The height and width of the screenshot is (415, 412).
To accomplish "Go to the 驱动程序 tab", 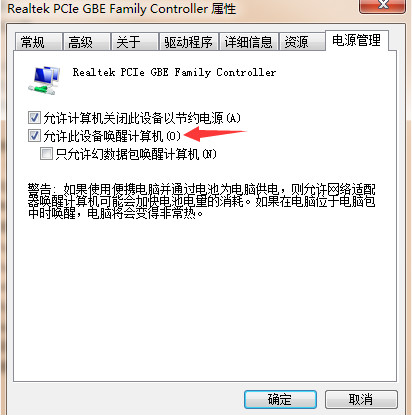I will pyautogui.click(x=188, y=42).
